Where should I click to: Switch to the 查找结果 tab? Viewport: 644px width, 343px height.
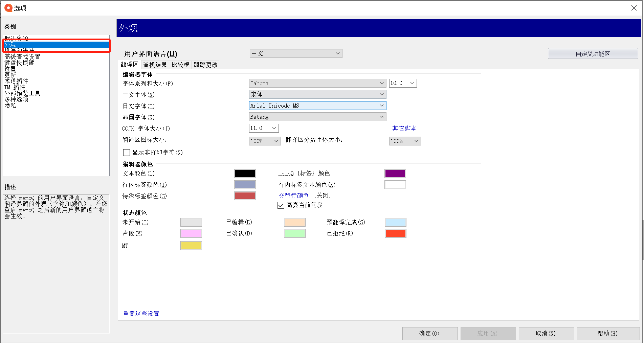click(155, 65)
